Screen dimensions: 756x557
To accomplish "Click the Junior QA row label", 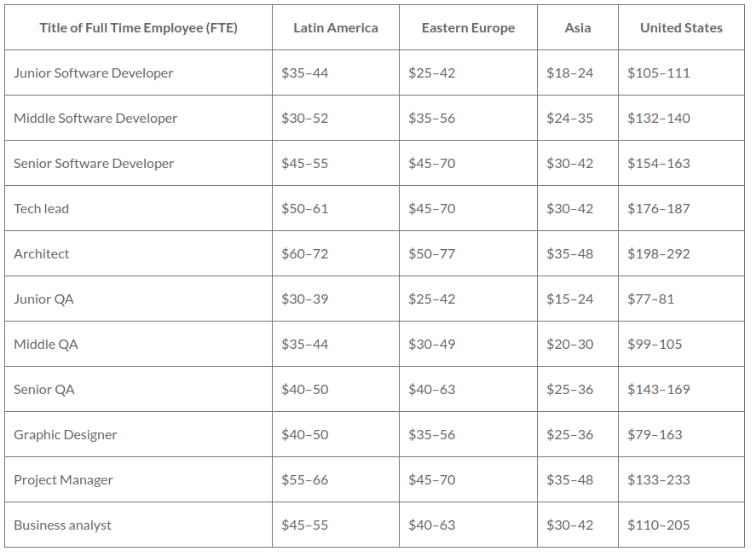I will point(43,299).
